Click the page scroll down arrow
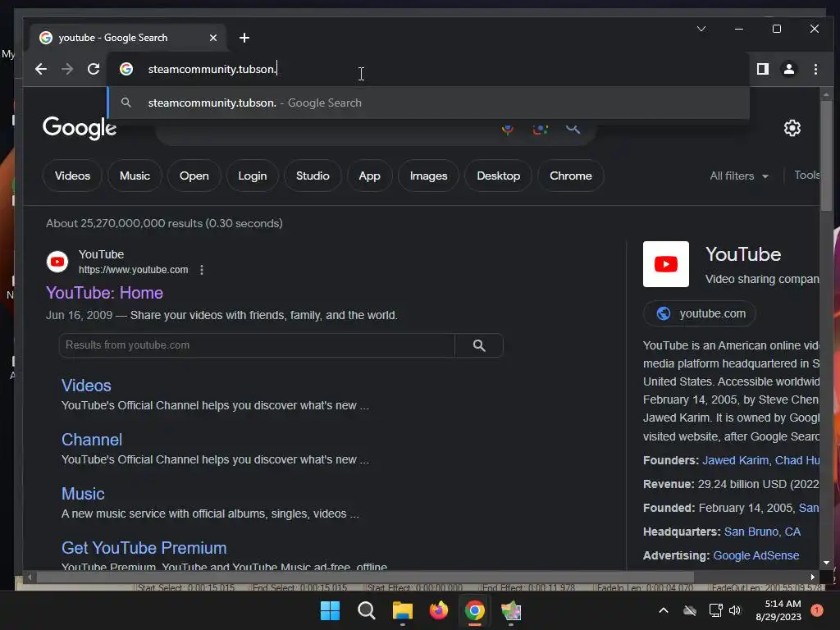Screen dimensions: 840x630 click(x=826, y=563)
